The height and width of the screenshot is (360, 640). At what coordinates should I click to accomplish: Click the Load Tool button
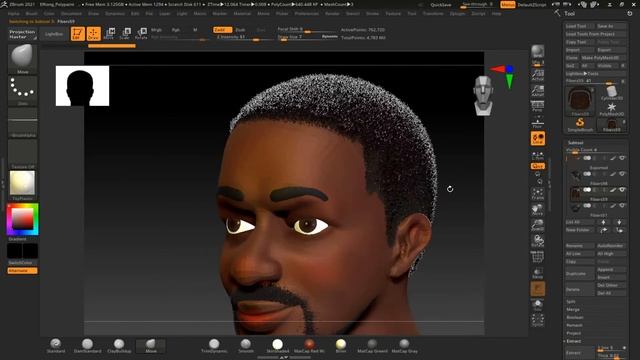(580, 26)
